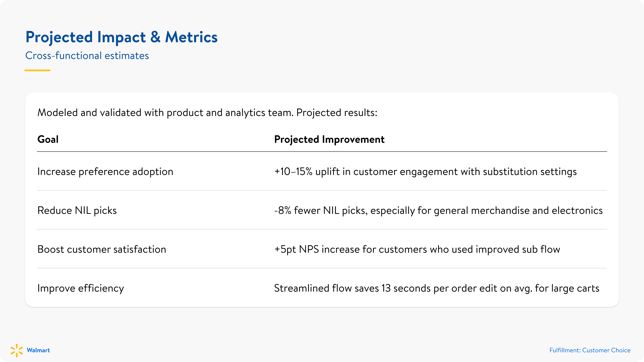Click the Increase preference adoption cell
The height and width of the screenshot is (362, 644).
pos(105,172)
